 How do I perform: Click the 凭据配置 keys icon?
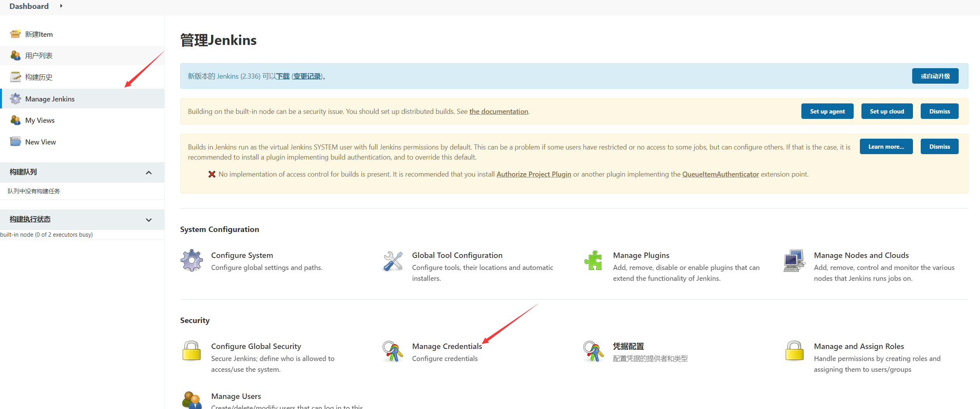pos(593,351)
